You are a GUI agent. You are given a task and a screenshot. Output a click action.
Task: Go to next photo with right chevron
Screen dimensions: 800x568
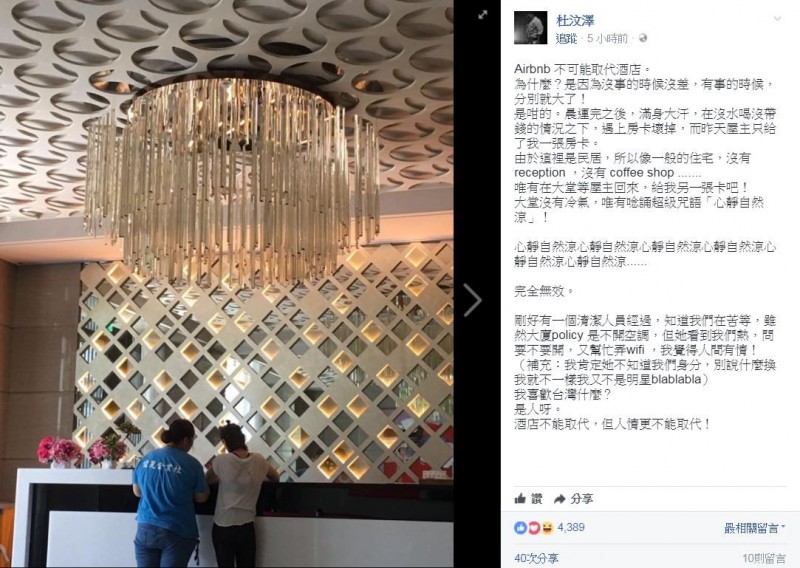coord(473,300)
